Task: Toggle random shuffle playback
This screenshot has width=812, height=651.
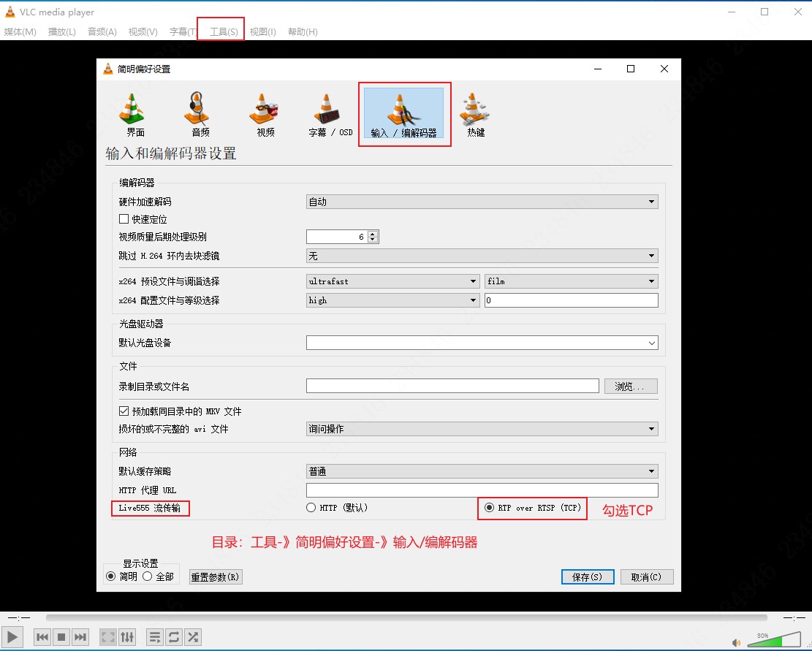Action: tap(193, 637)
